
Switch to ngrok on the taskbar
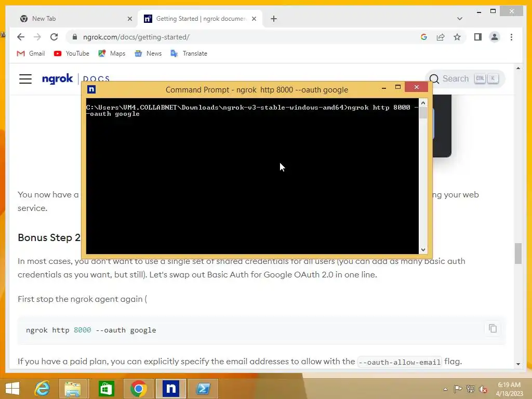[x=170, y=389]
